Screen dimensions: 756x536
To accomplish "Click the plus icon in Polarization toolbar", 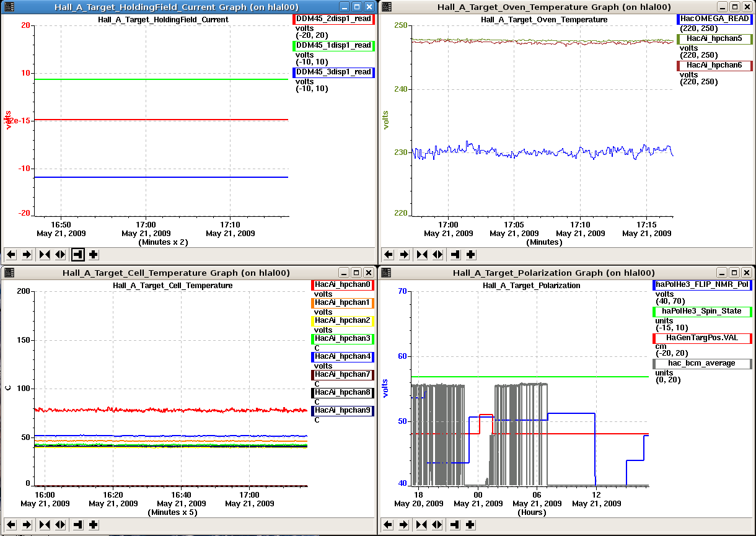I will click(471, 524).
